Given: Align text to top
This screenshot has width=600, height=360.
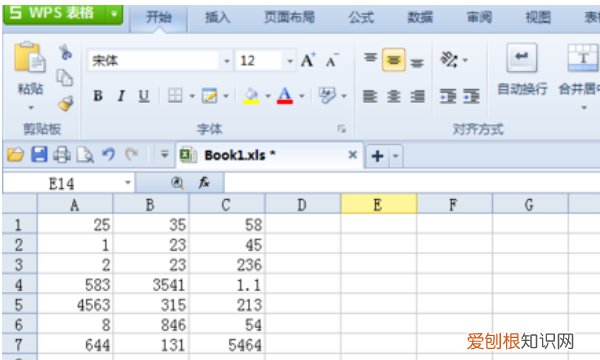Looking at the screenshot, I should (370, 58).
